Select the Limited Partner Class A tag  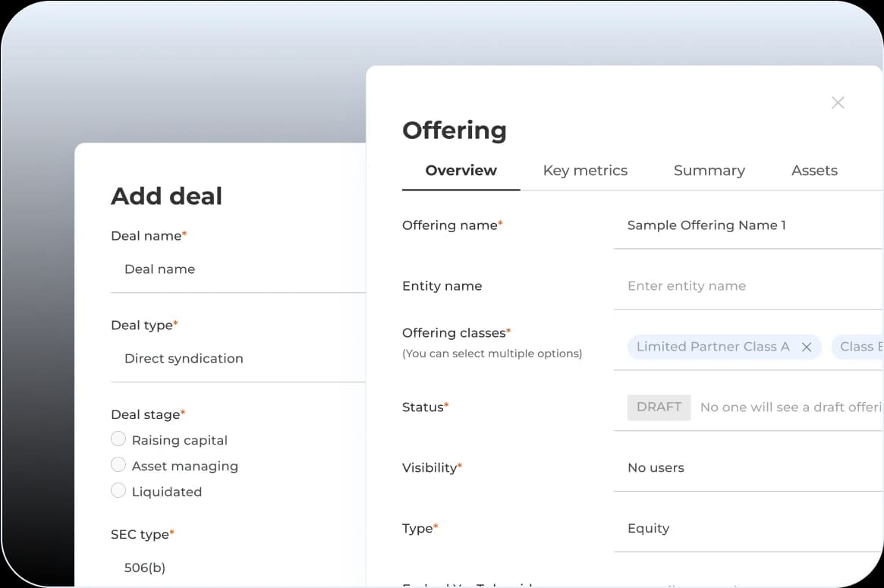tap(713, 347)
